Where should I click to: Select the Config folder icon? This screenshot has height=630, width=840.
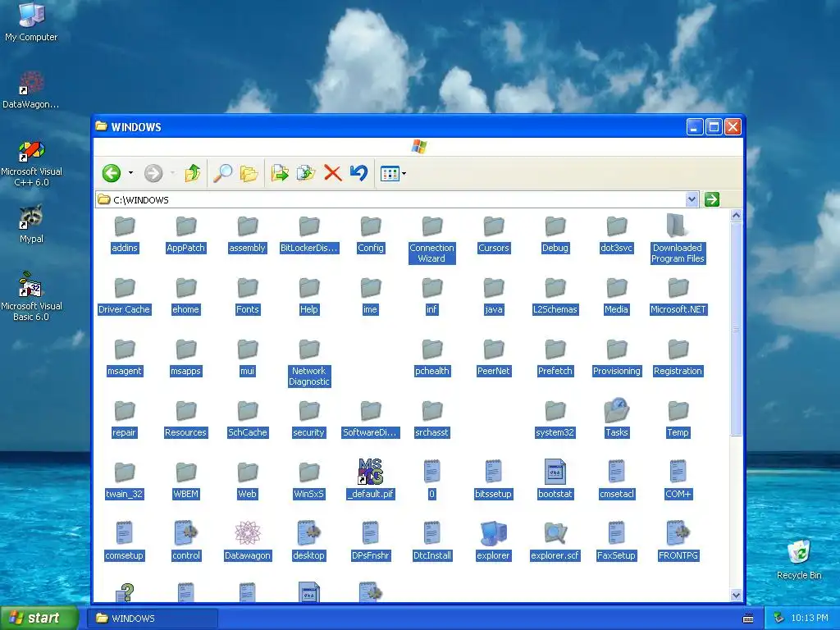(371, 226)
